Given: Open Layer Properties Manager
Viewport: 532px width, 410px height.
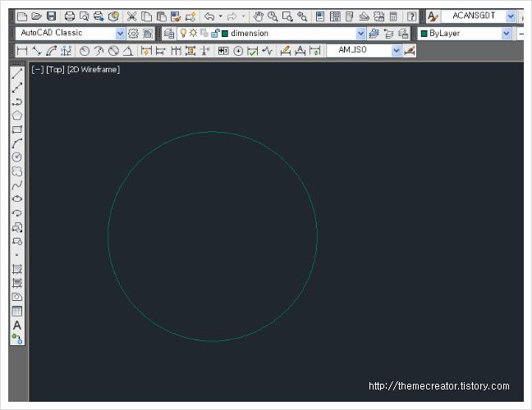Looking at the screenshot, I should point(169,33).
